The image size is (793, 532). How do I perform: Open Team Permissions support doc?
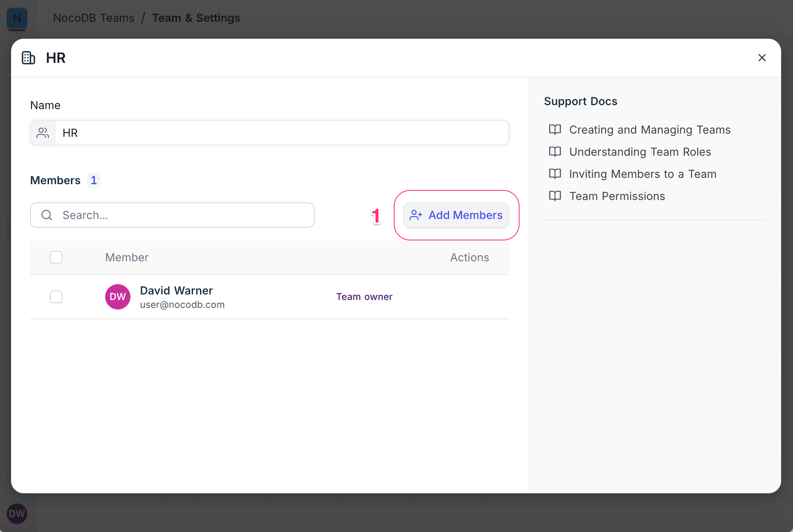[x=617, y=196]
